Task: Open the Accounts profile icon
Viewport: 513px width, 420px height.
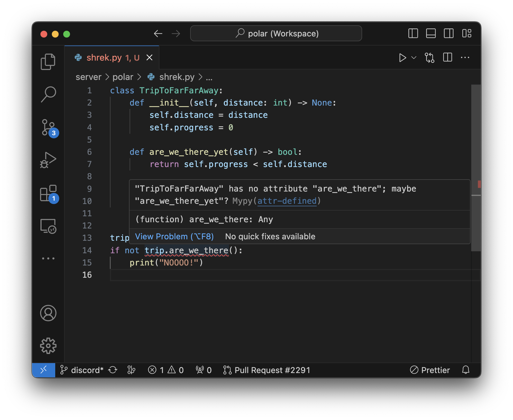Action: coord(48,313)
